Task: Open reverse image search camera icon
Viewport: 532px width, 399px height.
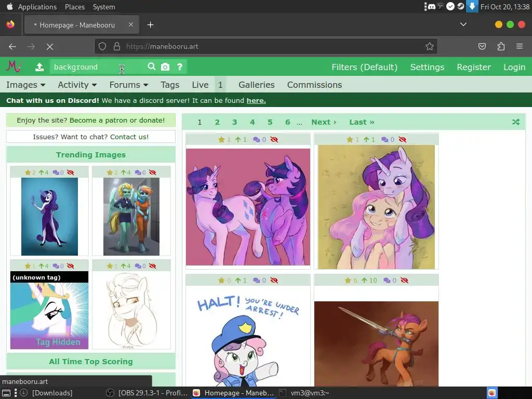Action: [x=165, y=67]
